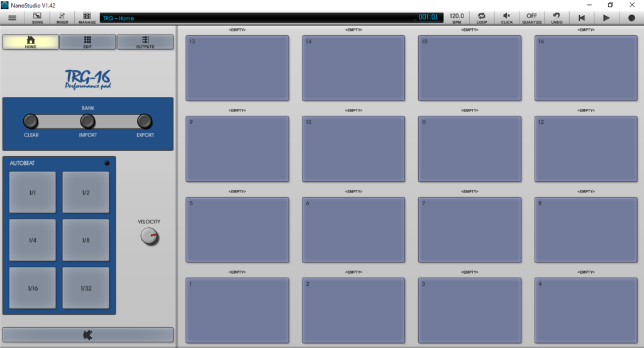This screenshot has width=644, height=348.
Task: Switch to the Home tab
Action: 31,42
